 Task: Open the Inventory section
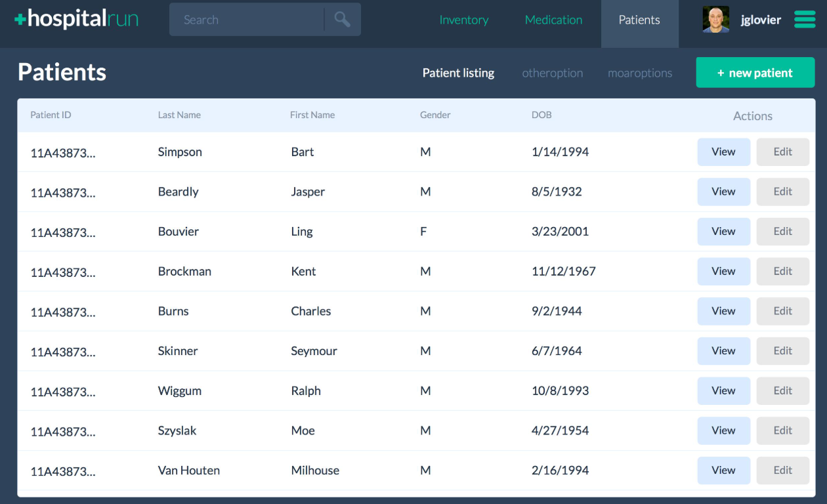pos(464,20)
